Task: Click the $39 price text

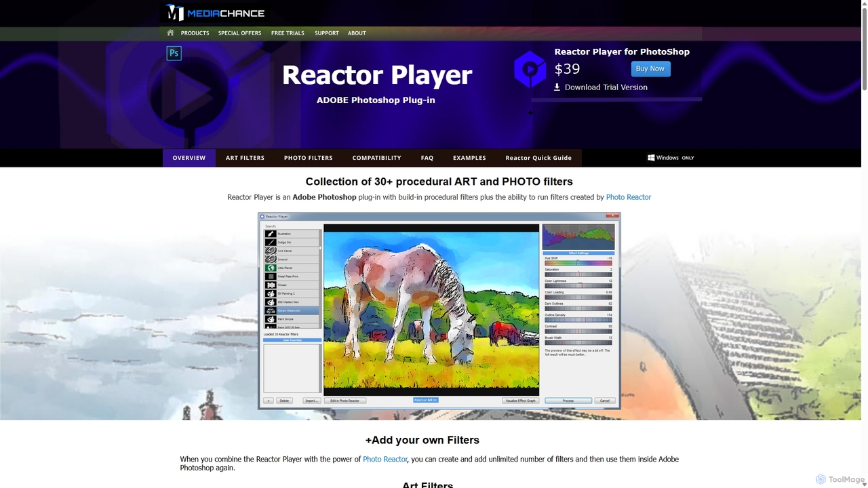Action: [x=567, y=69]
